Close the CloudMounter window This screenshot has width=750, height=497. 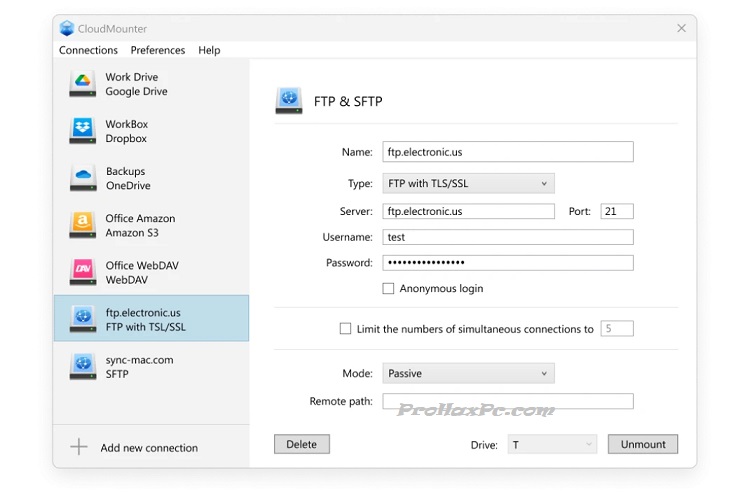(x=681, y=28)
